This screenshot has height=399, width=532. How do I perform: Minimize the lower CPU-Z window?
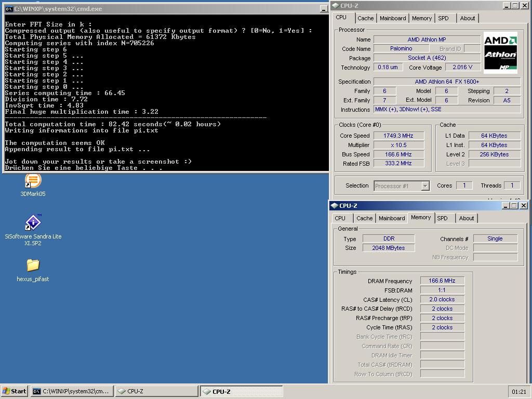[x=506, y=206]
